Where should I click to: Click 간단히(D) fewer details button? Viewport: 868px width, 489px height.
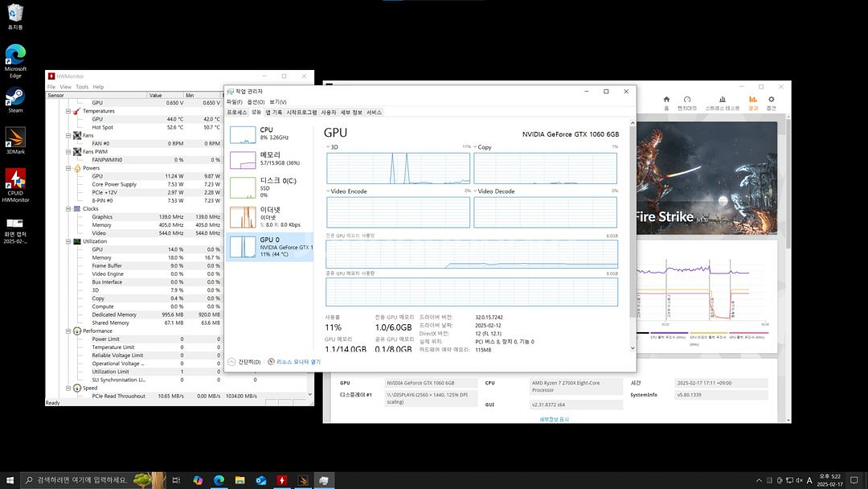244,362
